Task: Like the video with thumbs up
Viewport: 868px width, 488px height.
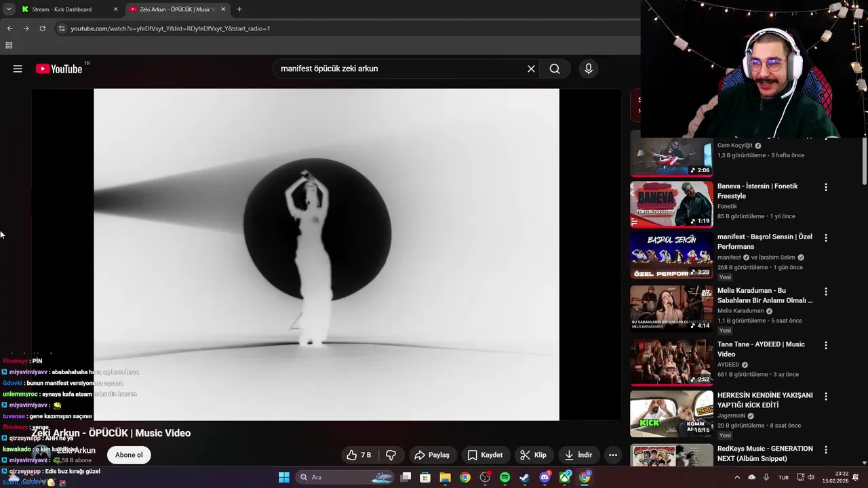Action: pyautogui.click(x=359, y=455)
